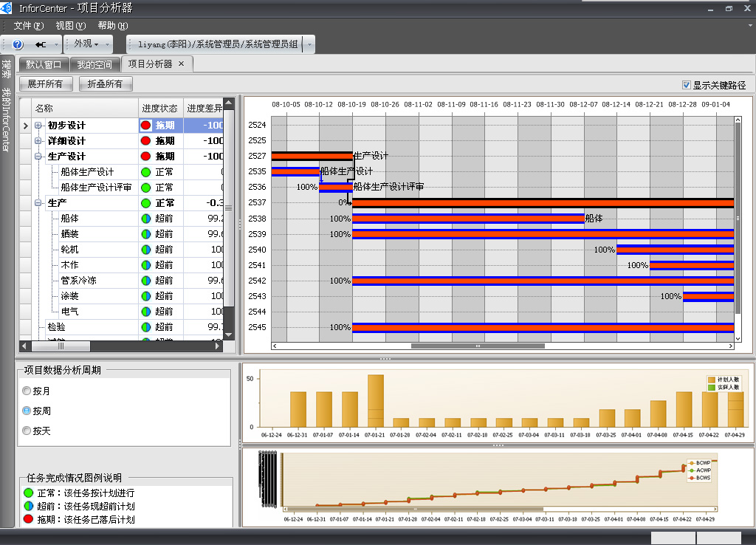756x545 pixels.
Task: Click the 进度差异 column header
Action: 204,108
